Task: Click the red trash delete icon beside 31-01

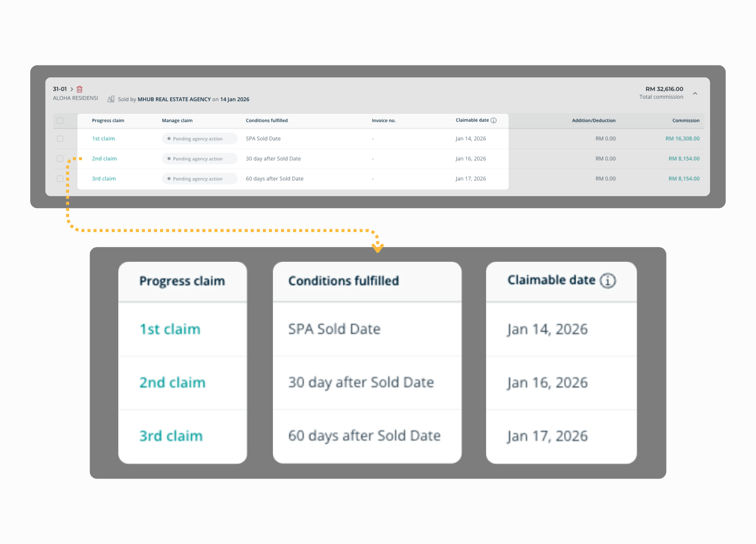Action: point(79,89)
